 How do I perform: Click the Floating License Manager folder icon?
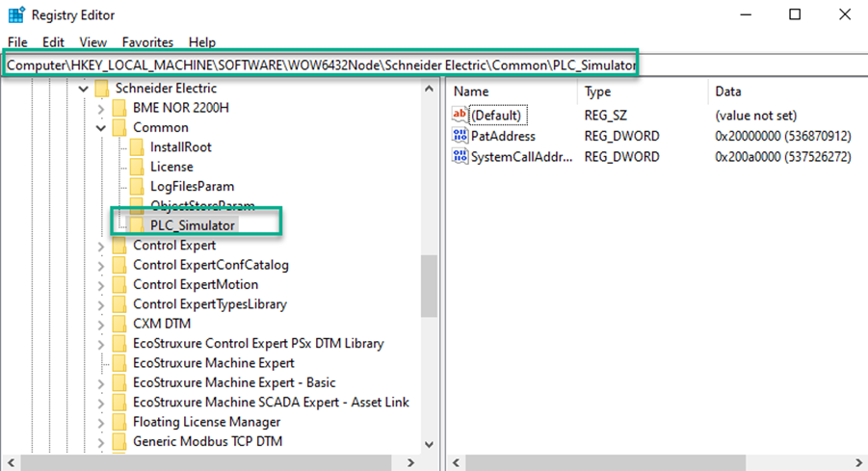point(119,422)
